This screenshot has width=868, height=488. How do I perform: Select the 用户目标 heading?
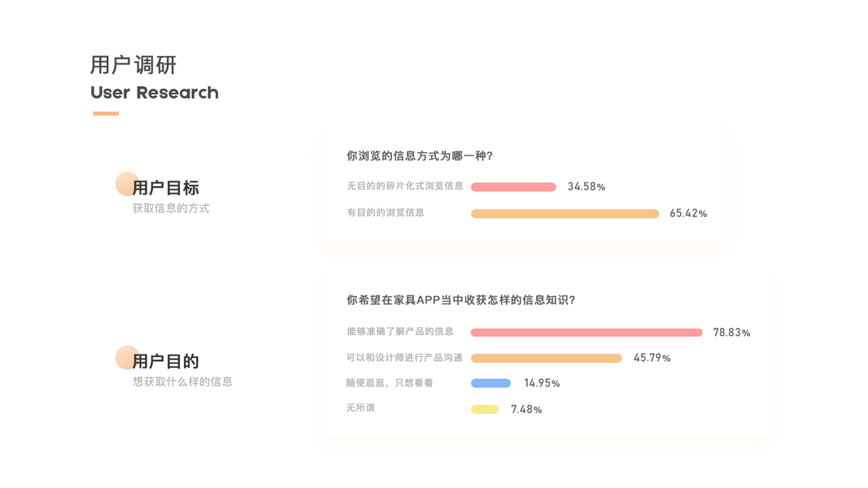click(166, 188)
